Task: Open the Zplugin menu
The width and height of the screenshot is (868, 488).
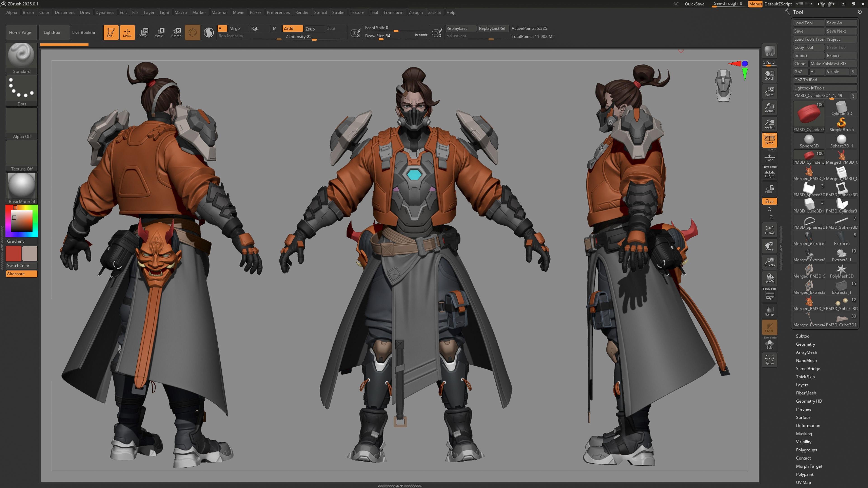Action: [415, 12]
